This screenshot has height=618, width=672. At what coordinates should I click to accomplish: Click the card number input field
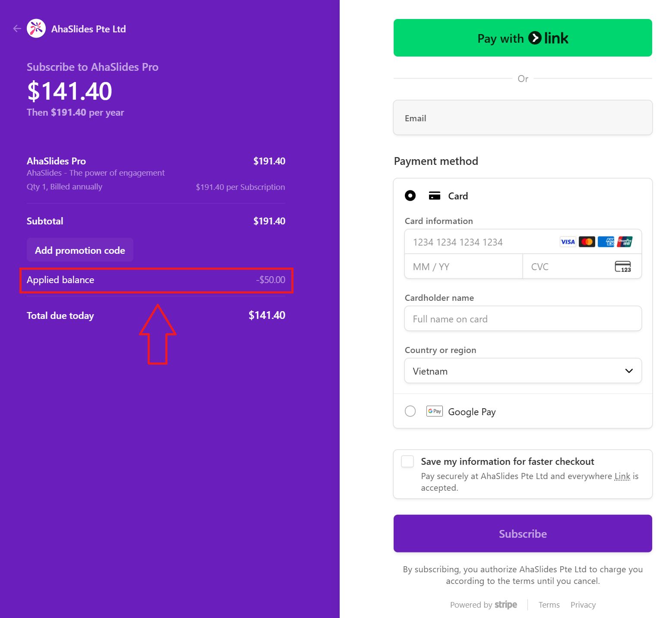coord(479,242)
